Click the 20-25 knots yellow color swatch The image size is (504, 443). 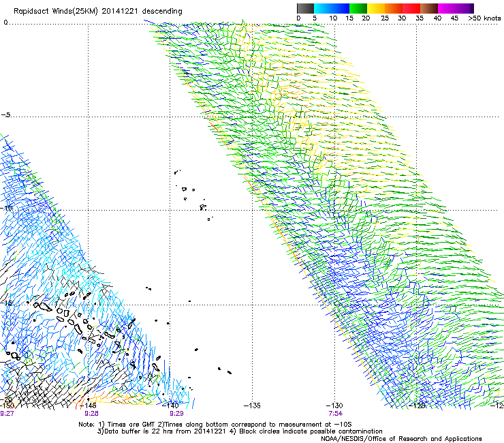[376, 8]
